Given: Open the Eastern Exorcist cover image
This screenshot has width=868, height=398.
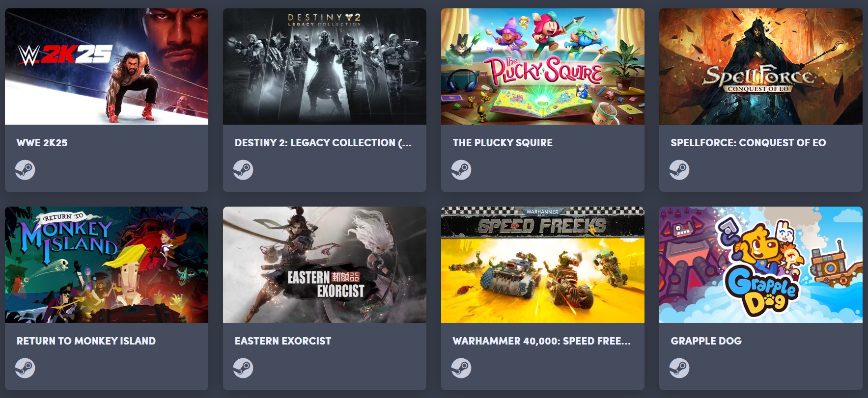Looking at the screenshot, I should coord(325,265).
